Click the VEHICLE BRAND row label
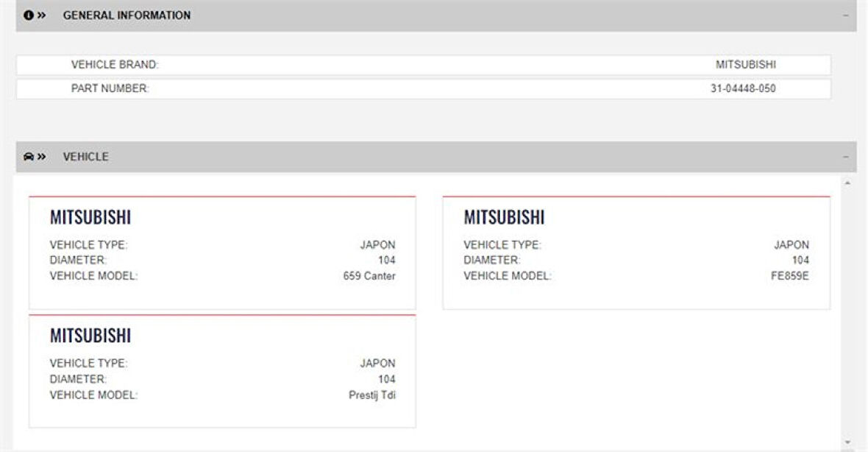The image size is (868, 452). click(x=115, y=65)
